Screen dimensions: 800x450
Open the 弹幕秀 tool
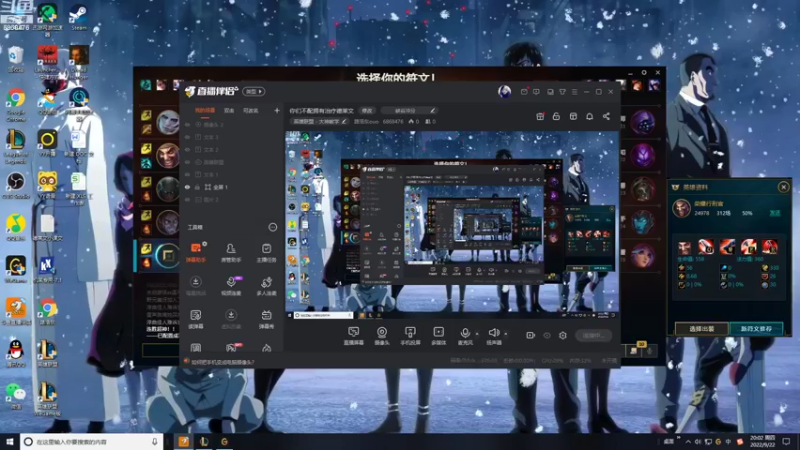pyautogui.click(x=266, y=319)
